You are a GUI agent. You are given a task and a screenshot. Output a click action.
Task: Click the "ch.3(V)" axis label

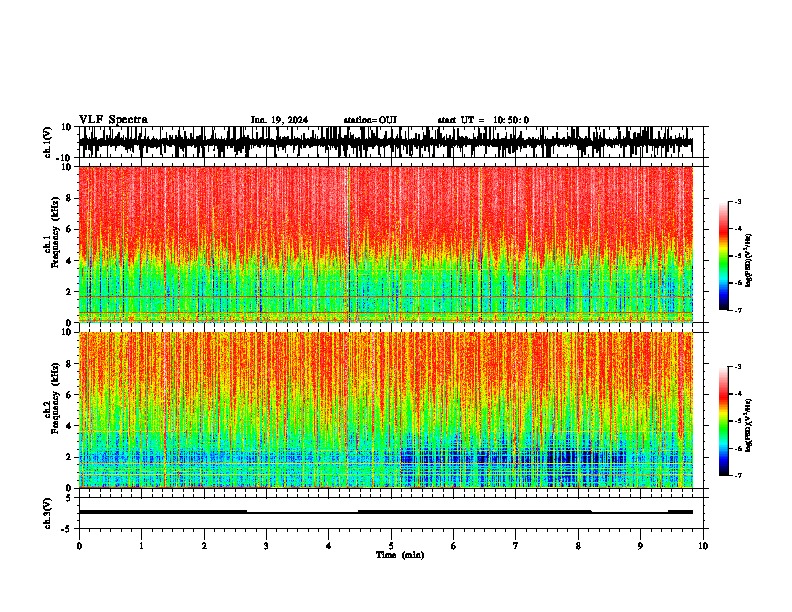point(48,513)
